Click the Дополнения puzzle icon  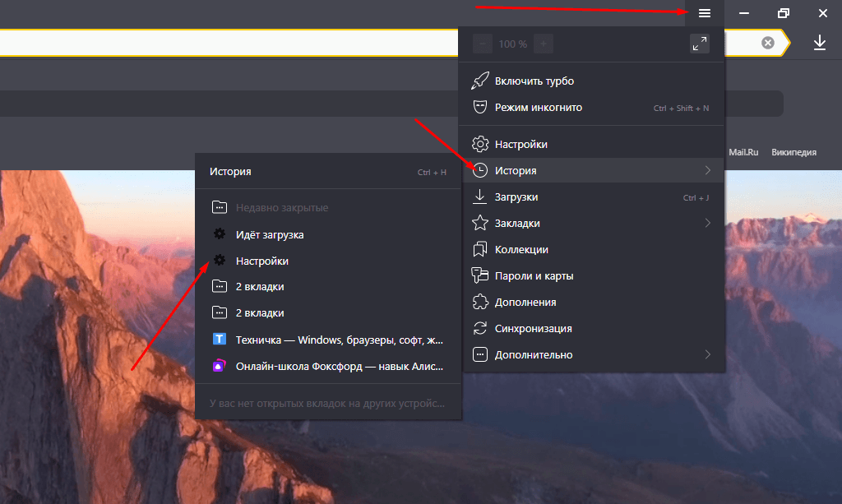pos(480,302)
